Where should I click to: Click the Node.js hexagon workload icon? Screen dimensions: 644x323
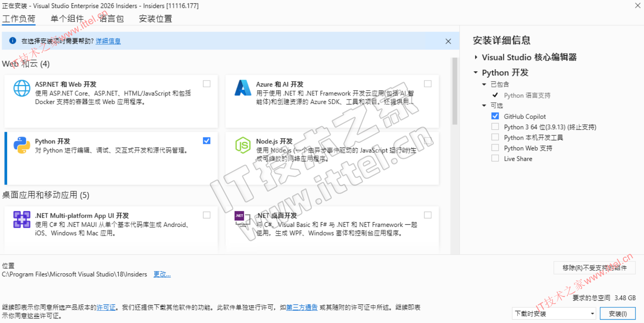tap(243, 145)
